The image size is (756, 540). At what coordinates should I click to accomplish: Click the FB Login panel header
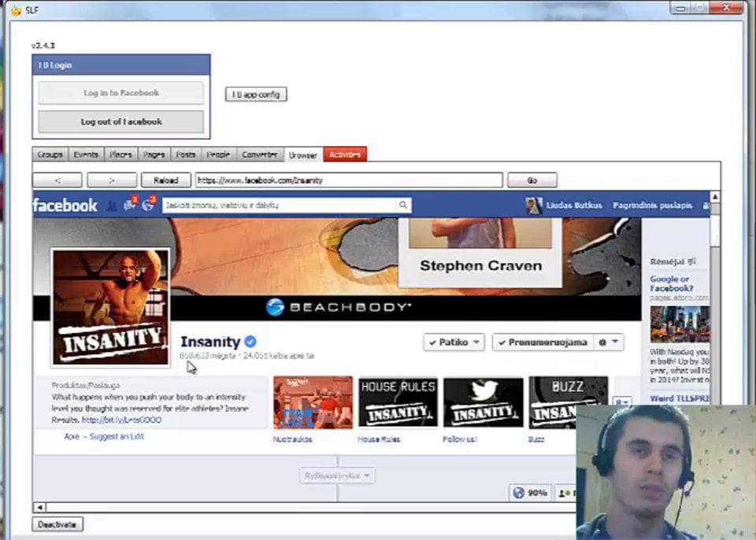click(x=121, y=65)
